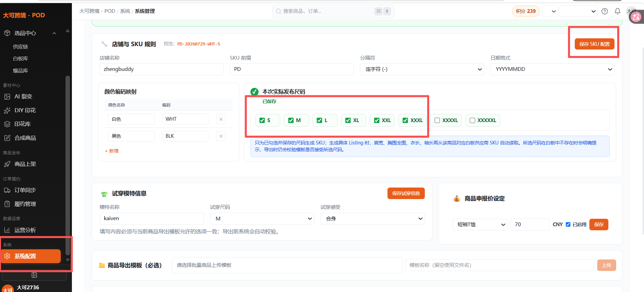Image resolution: width=644 pixels, height=292 pixels.
Task: Click the 模特名称 kaiven field
Action: click(x=152, y=218)
